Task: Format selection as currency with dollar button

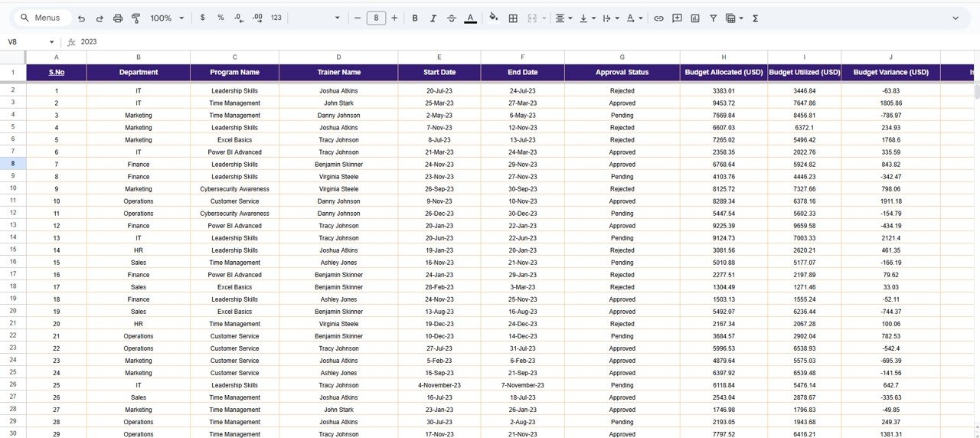Action: 202,18
